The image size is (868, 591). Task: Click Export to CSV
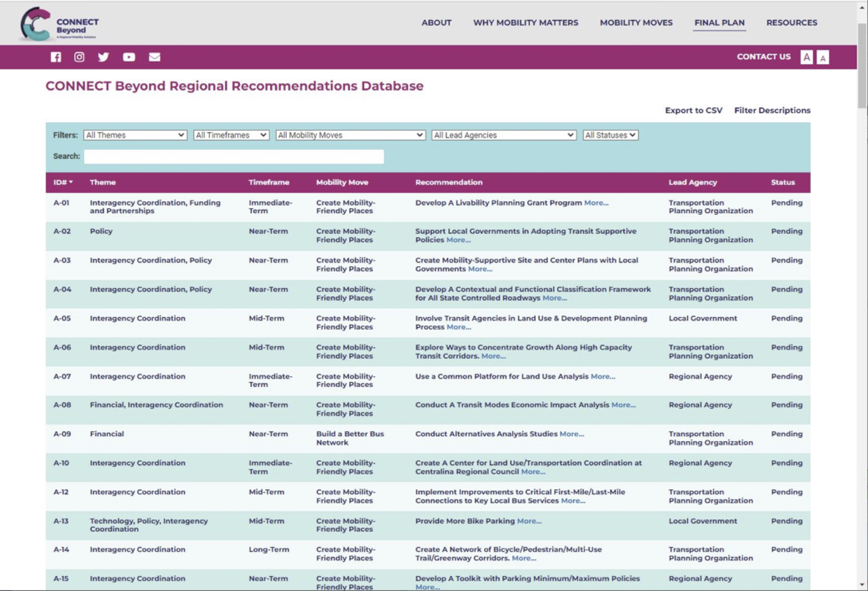(694, 110)
